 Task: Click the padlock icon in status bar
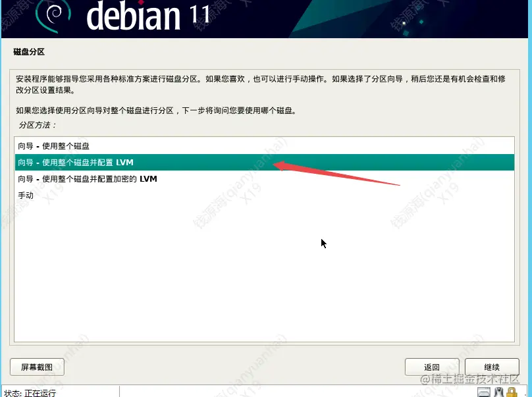point(512,392)
